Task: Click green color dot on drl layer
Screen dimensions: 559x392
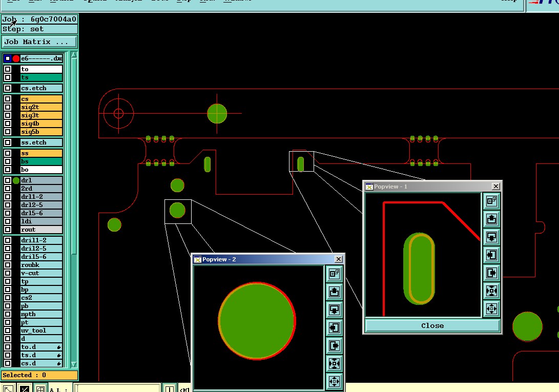Action: pyautogui.click(x=16, y=180)
